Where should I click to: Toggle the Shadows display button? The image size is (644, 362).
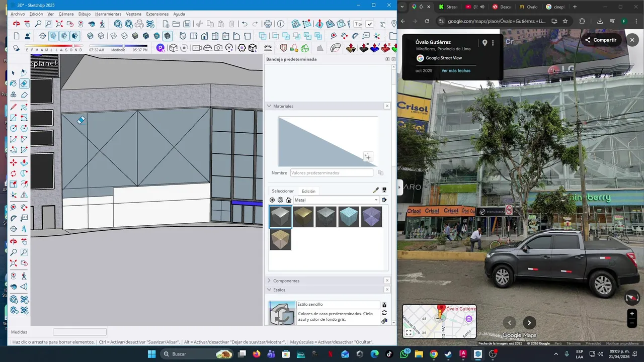[x=16, y=48]
